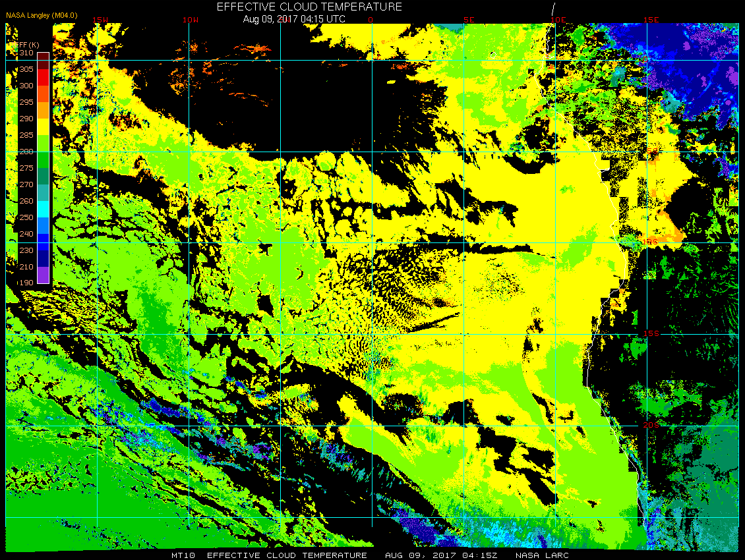Click the 310 value on the temperature scale
This screenshot has height=560, width=745.
coord(26,53)
